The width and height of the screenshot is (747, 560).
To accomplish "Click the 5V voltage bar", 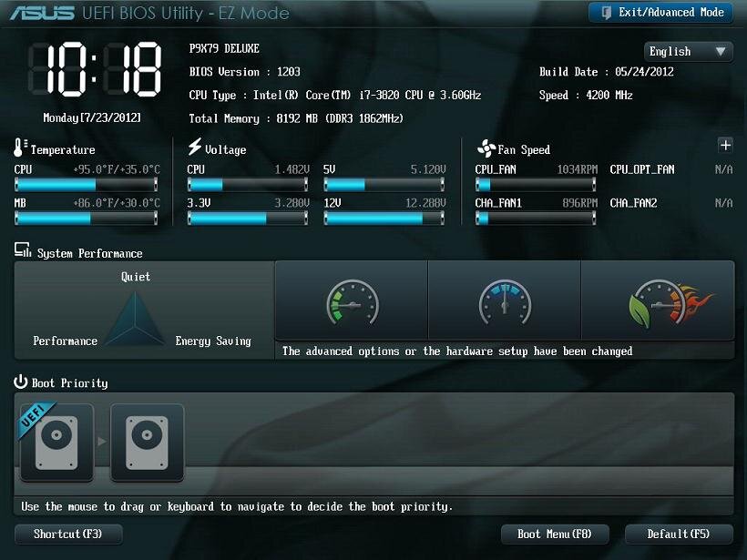I will click(384, 184).
